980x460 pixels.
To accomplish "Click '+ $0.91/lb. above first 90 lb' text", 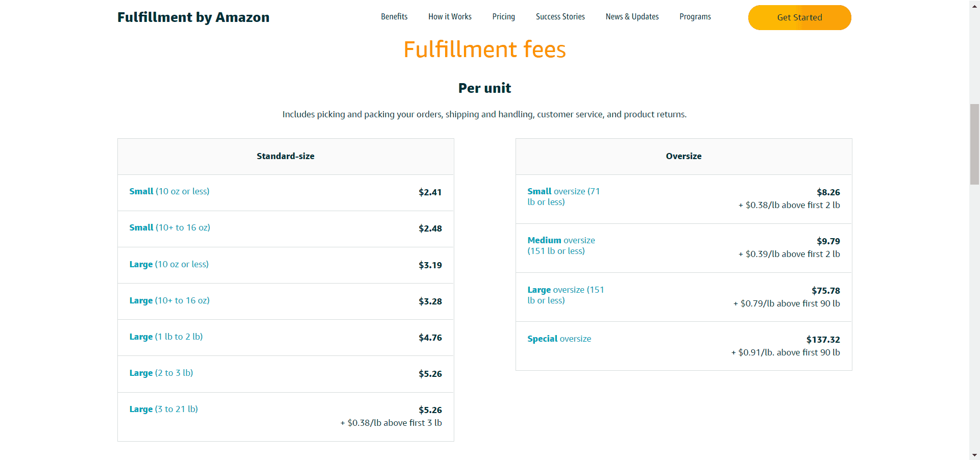I will pos(786,352).
